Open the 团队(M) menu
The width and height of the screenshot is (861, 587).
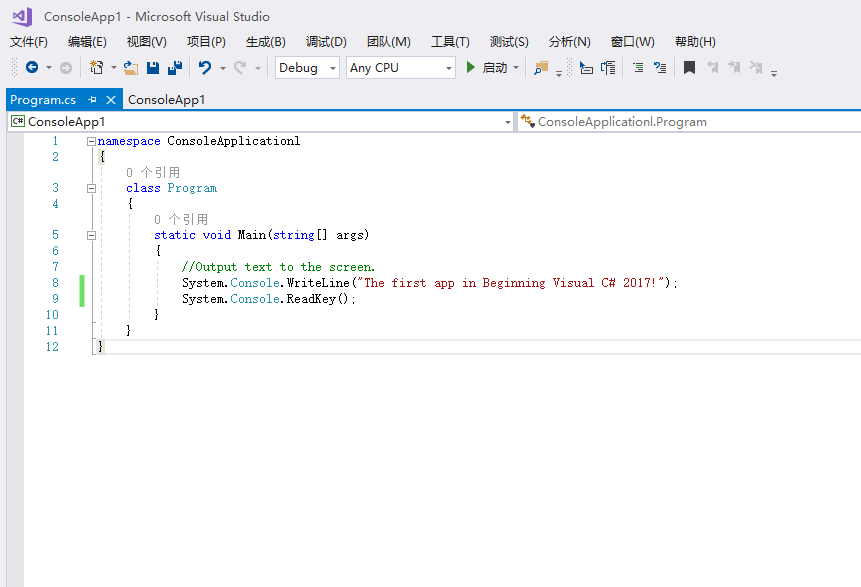pyautogui.click(x=389, y=42)
